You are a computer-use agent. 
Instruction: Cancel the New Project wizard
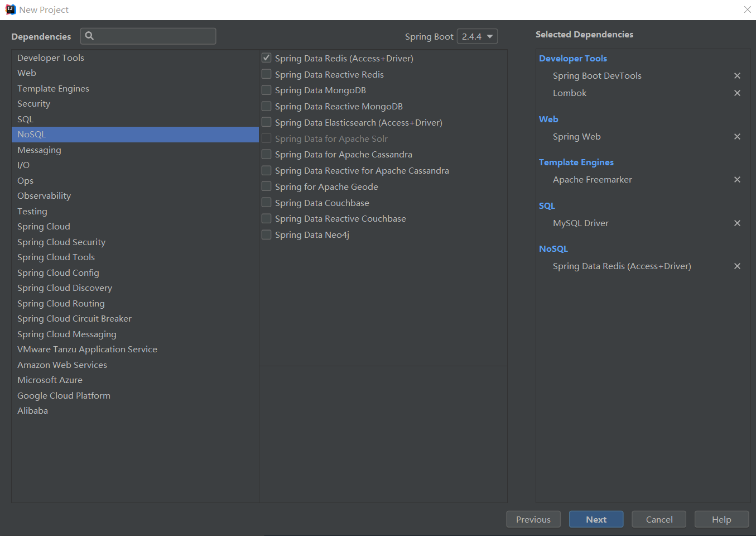pyautogui.click(x=659, y=519)
